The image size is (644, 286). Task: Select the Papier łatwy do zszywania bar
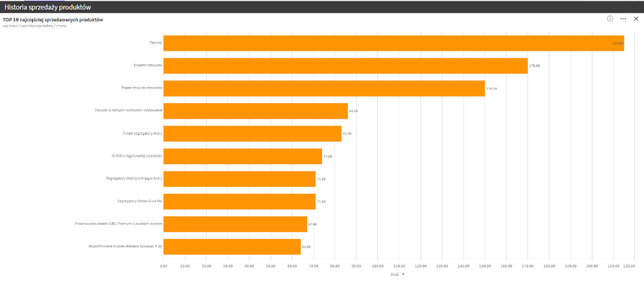pyautogui.click(x=324, y=88)
